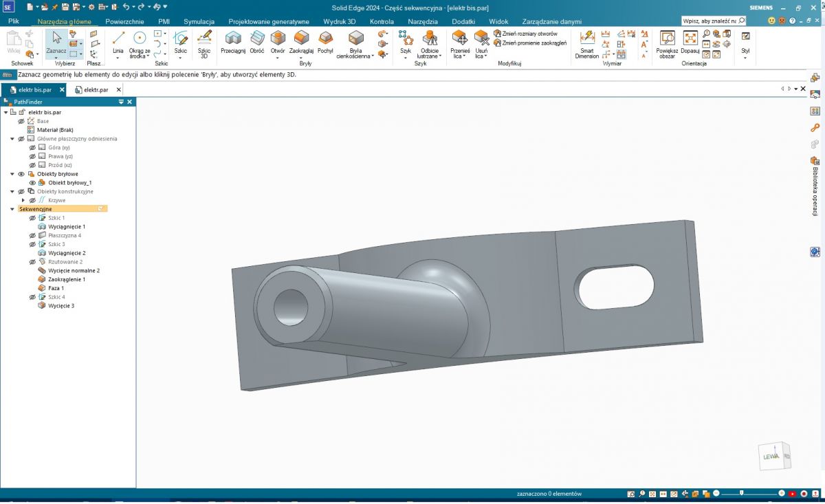Image resolution: width=825 pixels, height=504 pixels.
Task: Toggle visibility of Prawa (yz) plane
Action: click(32, 156)
